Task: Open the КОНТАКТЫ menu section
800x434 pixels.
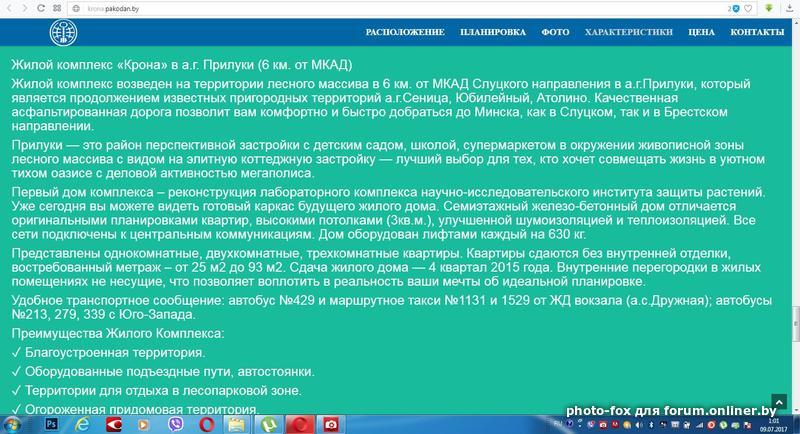Action: (757, 32)
